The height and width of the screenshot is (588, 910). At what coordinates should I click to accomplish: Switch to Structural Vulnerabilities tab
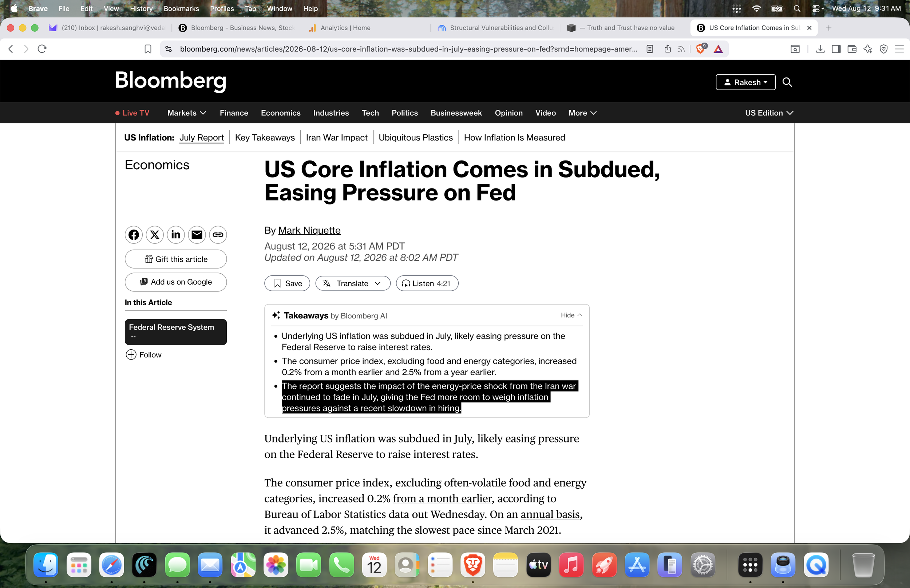pyautogui.click(x=495, y=28)
